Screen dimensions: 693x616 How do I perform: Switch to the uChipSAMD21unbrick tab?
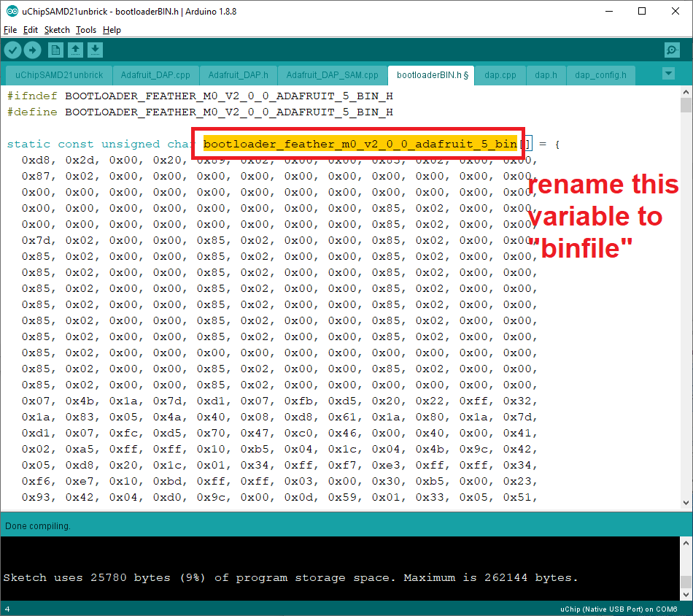click(x=59, y=75)
